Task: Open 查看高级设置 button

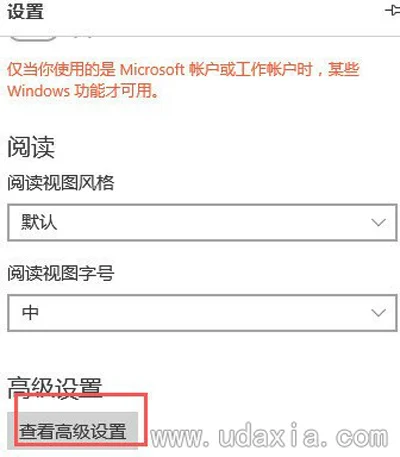Action: coord(73,431)
